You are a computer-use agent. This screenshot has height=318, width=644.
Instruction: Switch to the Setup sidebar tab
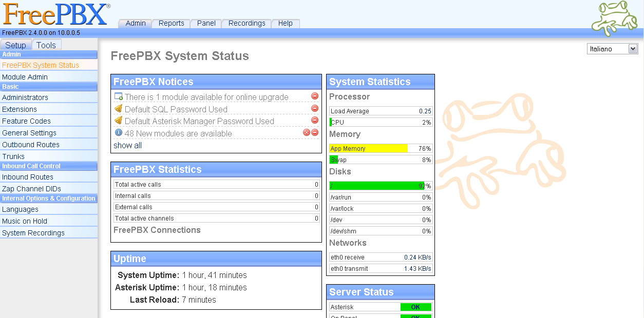[x=16, y=45]
